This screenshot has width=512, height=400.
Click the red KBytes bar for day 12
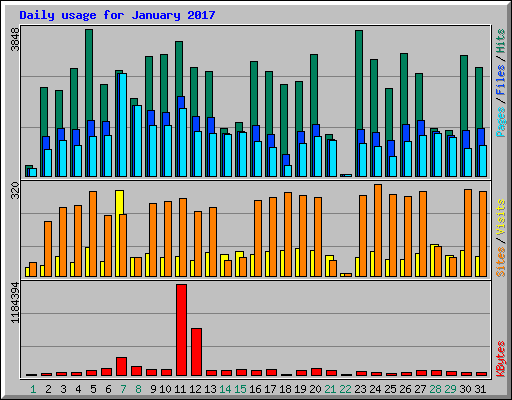point(196,352)
